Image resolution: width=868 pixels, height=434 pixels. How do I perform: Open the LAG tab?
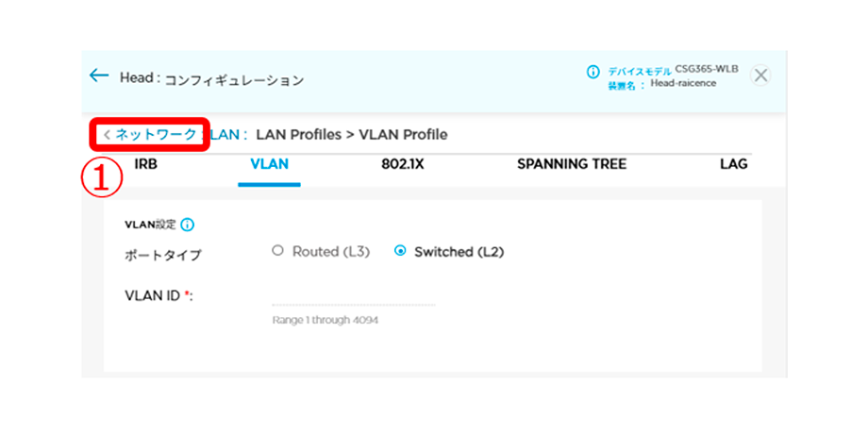click(x=733, y=164)
